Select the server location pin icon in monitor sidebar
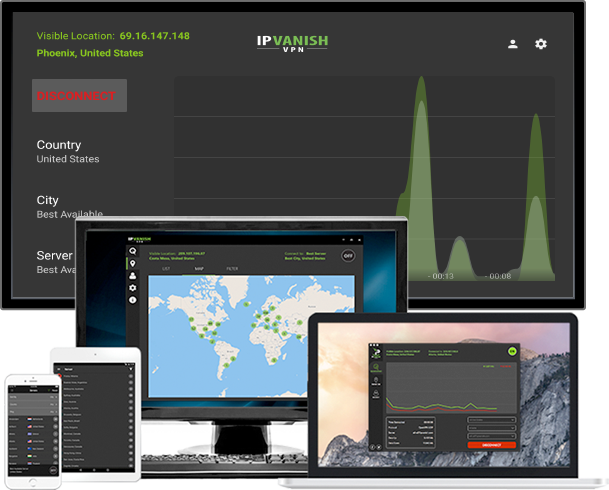 tap(132, 263)
